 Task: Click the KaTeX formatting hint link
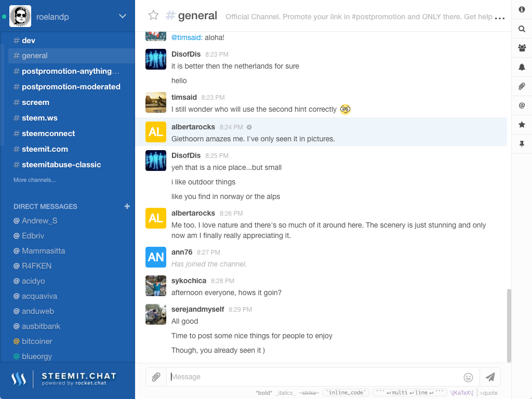pos(461,393)
